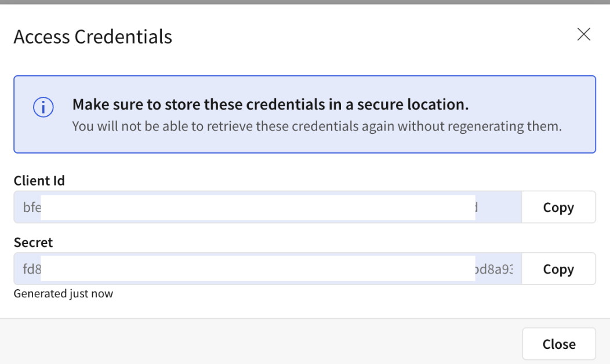Click the redacted white area in Client Id
This screenshot has height=364, width=610.
pyautogui.click(x=258, y=208)
